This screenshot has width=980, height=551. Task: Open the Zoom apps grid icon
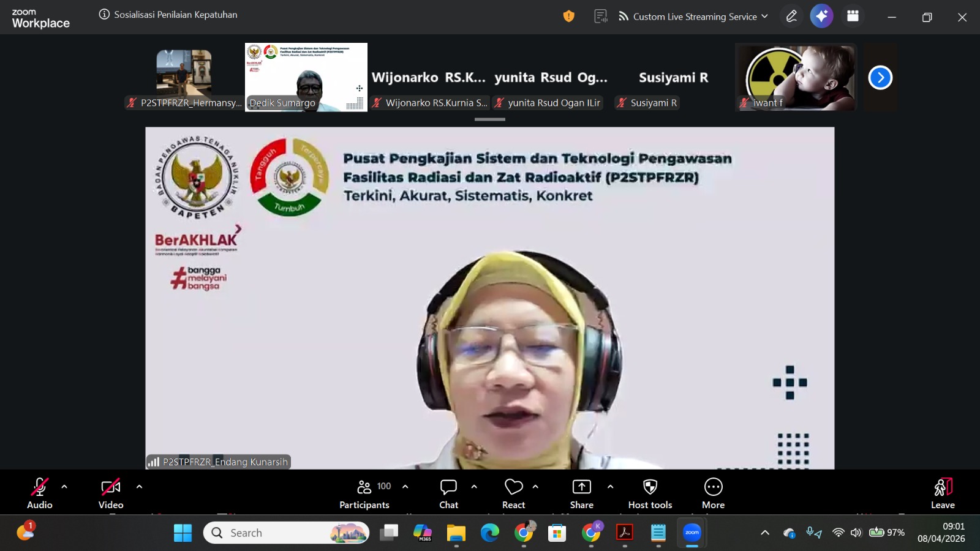(x=853, y=17)
